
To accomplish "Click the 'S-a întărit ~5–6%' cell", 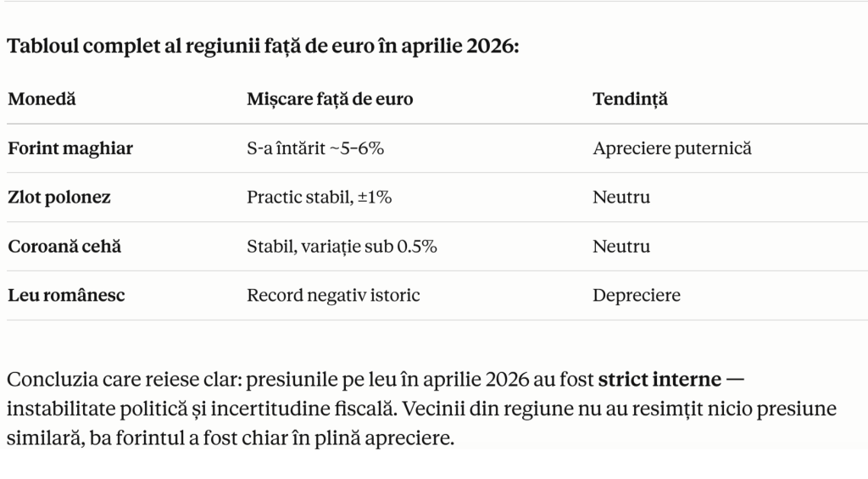I will pos(315,148).
